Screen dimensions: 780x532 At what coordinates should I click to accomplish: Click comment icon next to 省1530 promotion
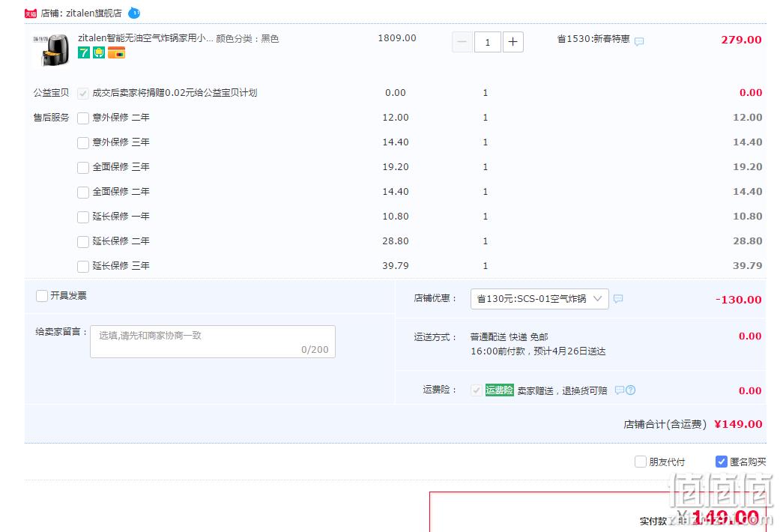639,41
